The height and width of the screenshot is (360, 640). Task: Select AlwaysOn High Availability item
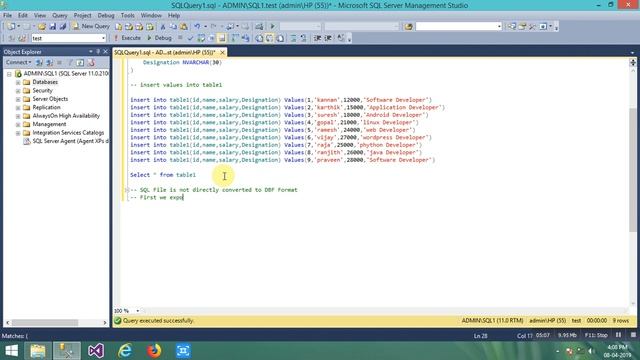point(66,116)
